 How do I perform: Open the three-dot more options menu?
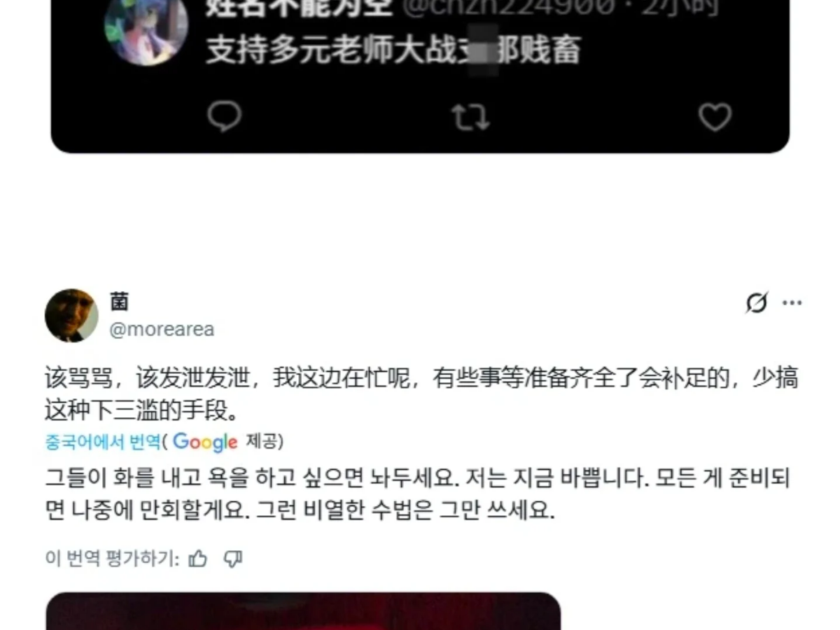pyautogui.click(x=792, y=303)
